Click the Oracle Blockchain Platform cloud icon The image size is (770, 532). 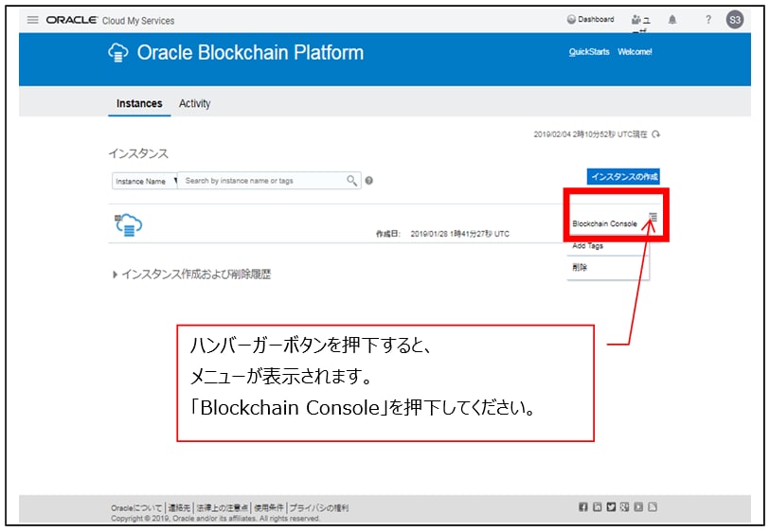117,52
